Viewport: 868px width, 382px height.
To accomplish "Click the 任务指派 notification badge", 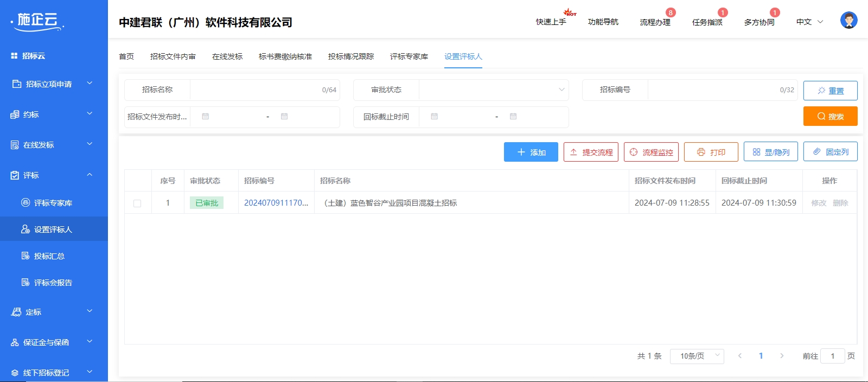I will click(723, 12).
